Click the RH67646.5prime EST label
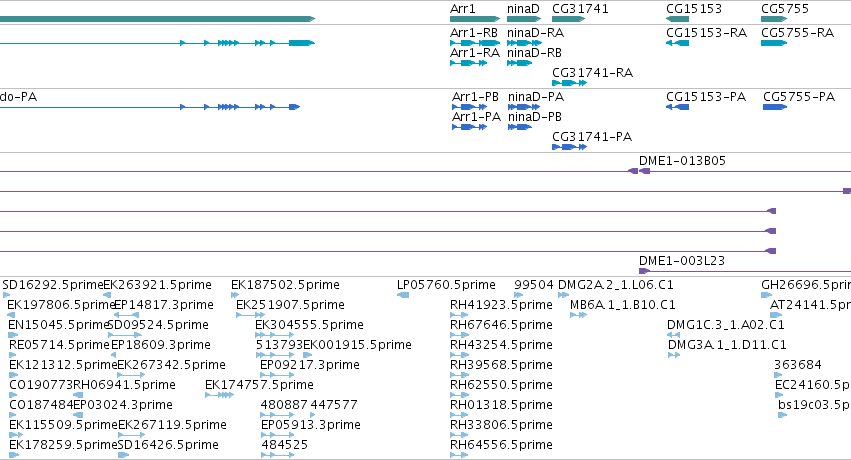Viewport: 851px width, 460px height. (x=501, y=325)
